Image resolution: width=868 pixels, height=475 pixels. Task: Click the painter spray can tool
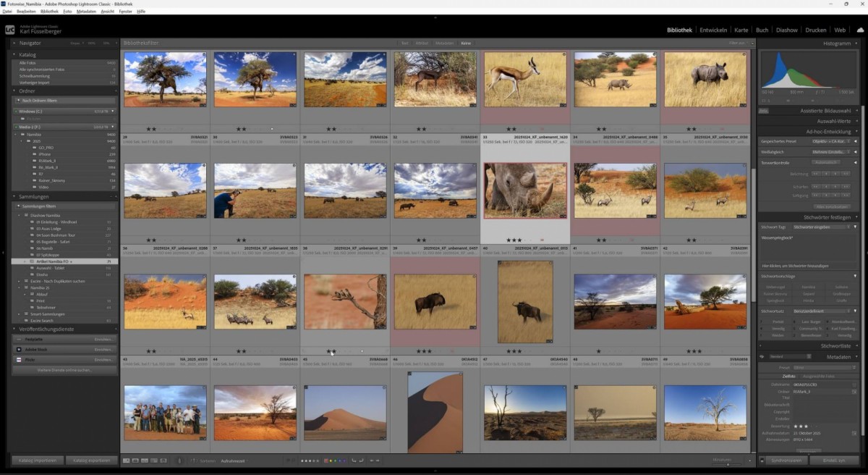pyautogui.click(x=180, y=461)
